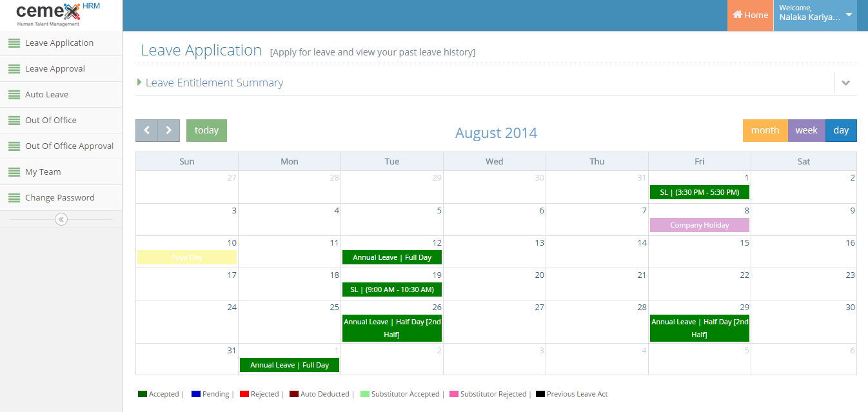
Task: Switch calendar to month view
Action: point(765,130)
